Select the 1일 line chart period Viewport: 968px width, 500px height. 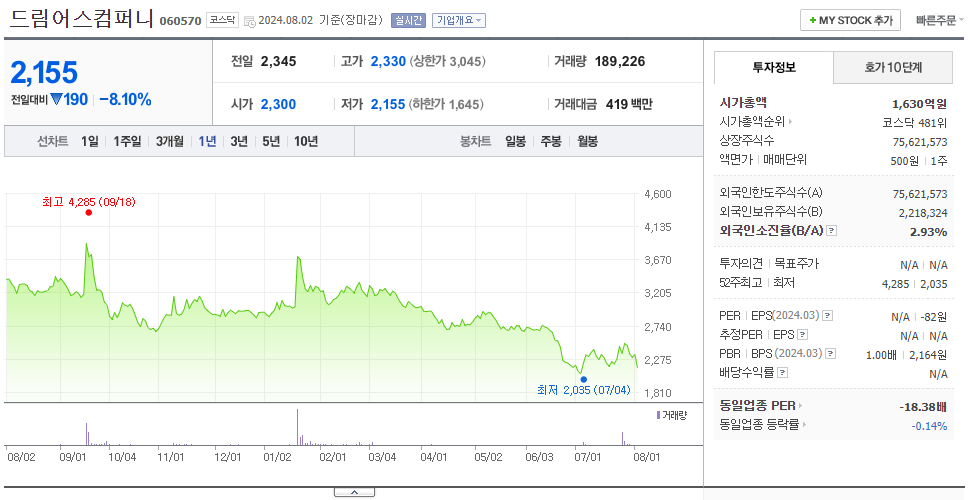coord(90,141)
